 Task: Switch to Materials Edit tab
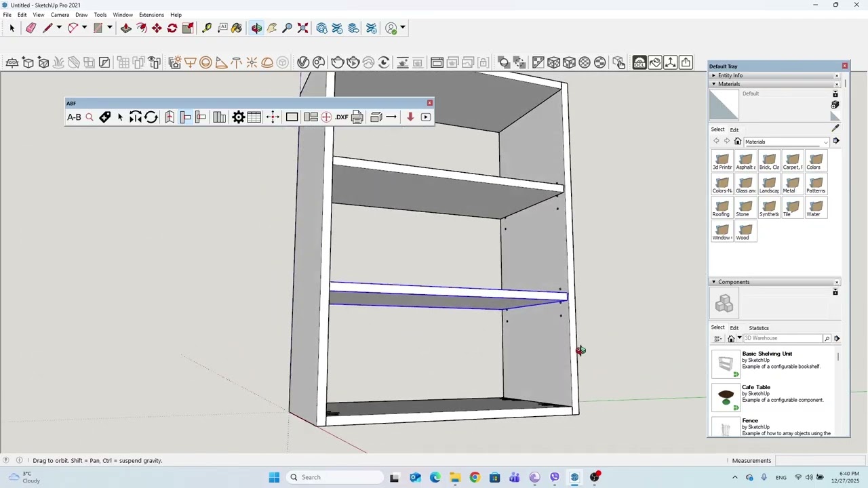(x=734, y=129)
